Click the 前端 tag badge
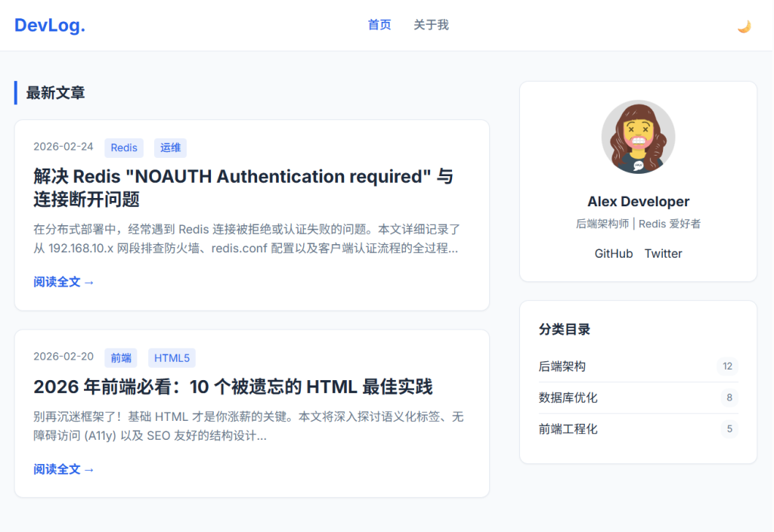 [x=121, y=357]
